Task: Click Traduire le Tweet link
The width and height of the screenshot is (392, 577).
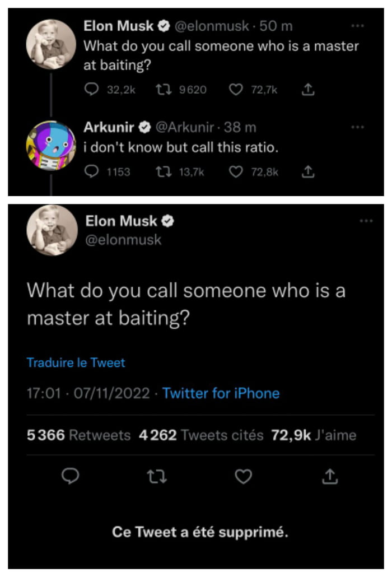Action: [x=76, y=362]
